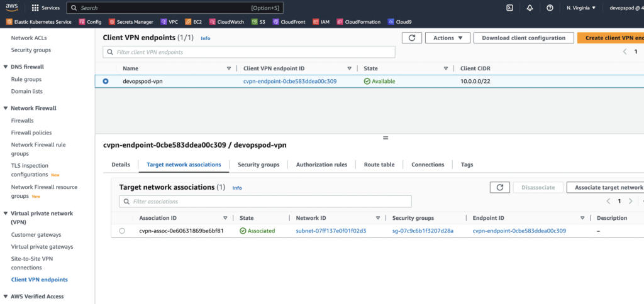This screenshot has width=644, height=304.
Task: Click Associate target network button
Action: (606, 187)
